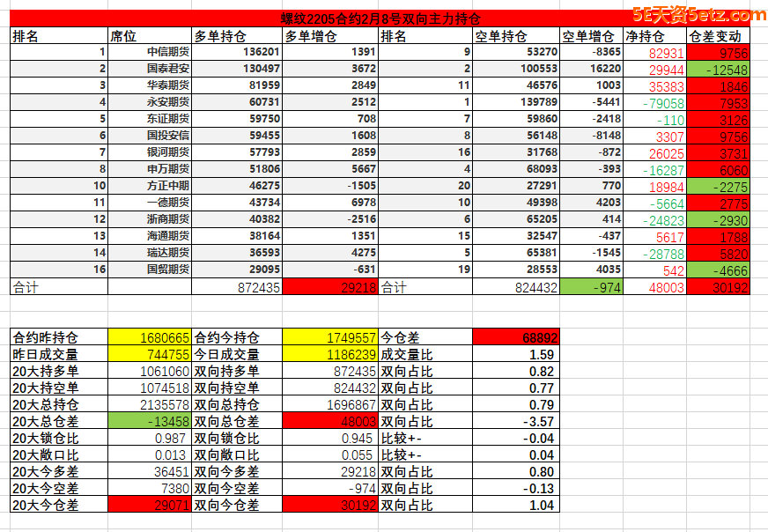
Task: Select the long total cell 872435
Action: (237, 287)
